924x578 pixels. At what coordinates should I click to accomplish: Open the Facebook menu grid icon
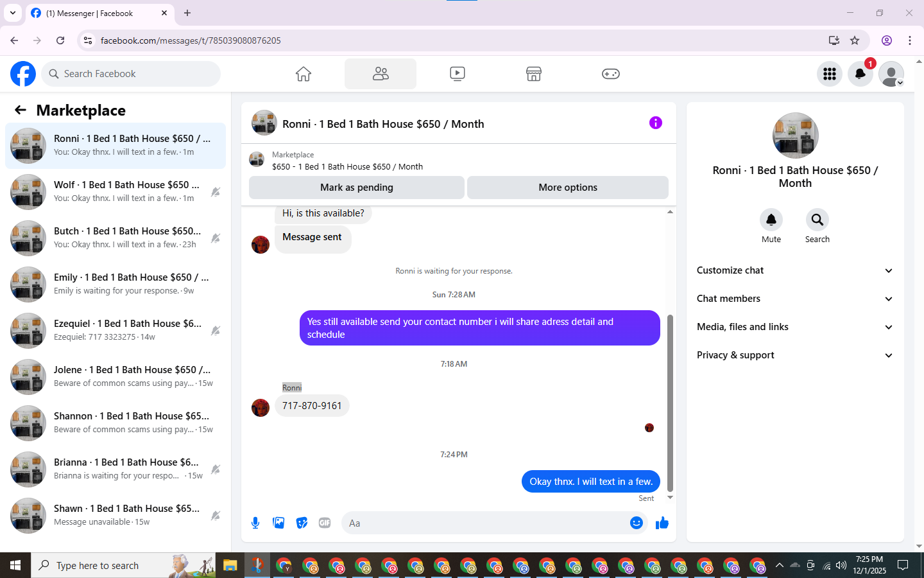[830, 74]
